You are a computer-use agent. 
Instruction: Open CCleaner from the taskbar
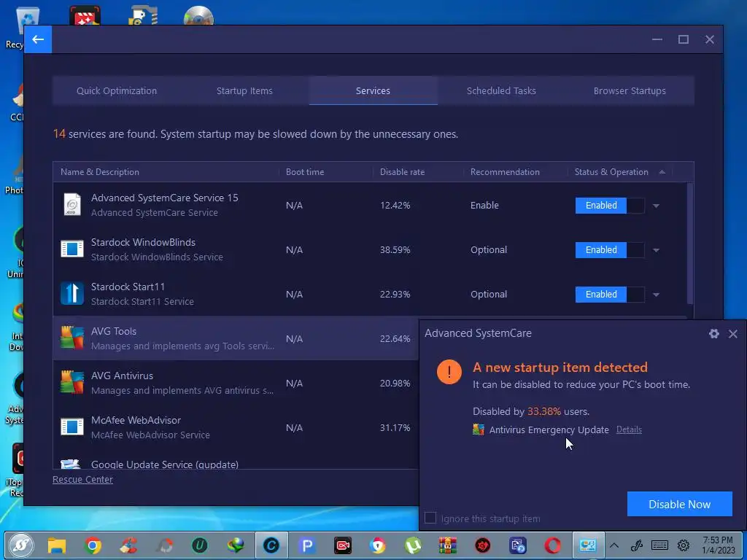tap(128, 545)
